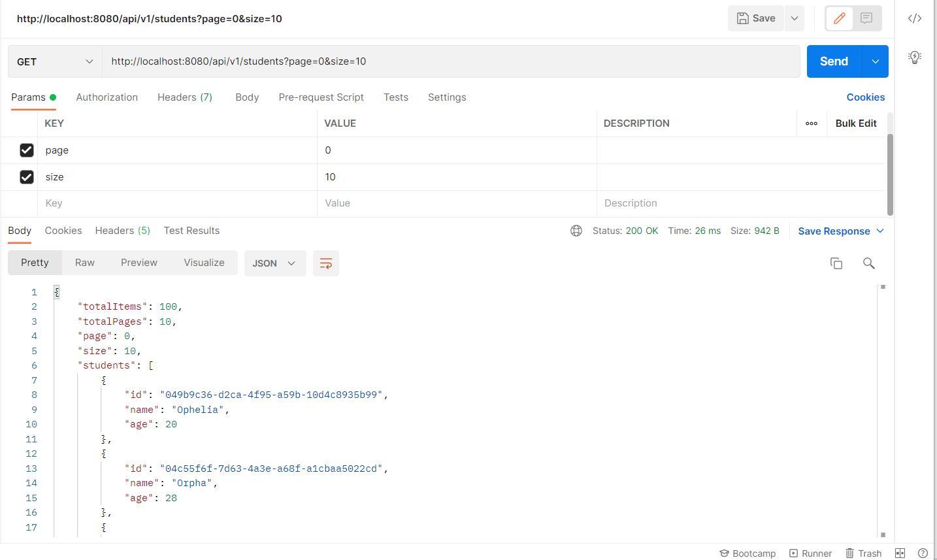Uncheck the page query parameter
Image resolution: width=937 pixels, height=560 pixels.
click(26, 150)
